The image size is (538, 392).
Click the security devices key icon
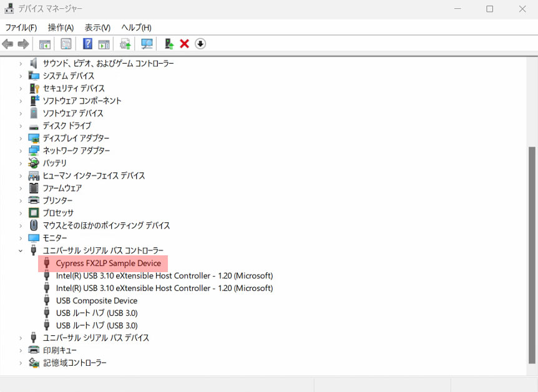coord(34,88)
